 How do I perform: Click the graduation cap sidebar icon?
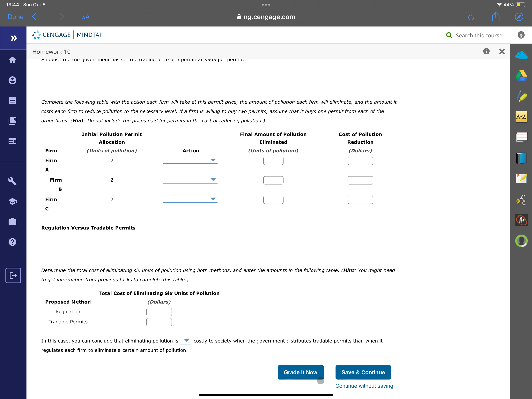[x=12, y=201]
